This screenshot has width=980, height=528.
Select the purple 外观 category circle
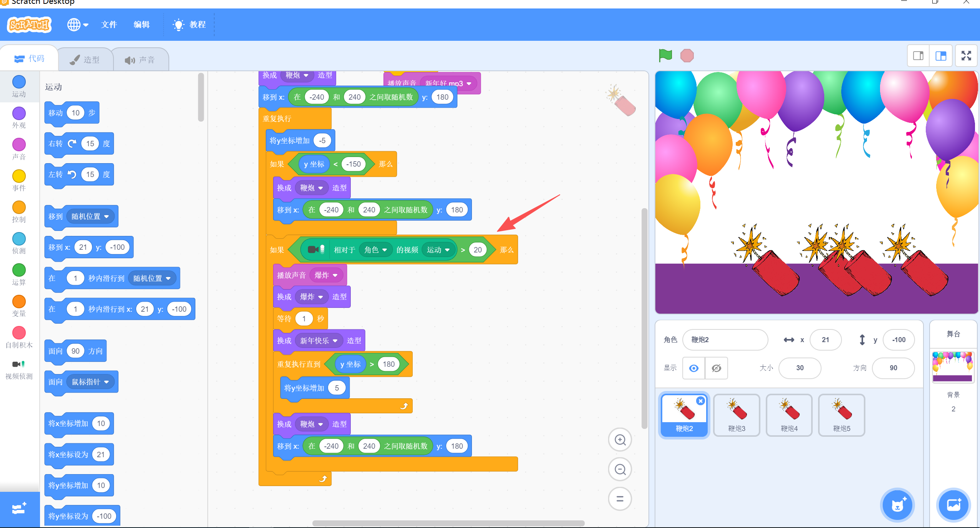[x=19, y=114]
